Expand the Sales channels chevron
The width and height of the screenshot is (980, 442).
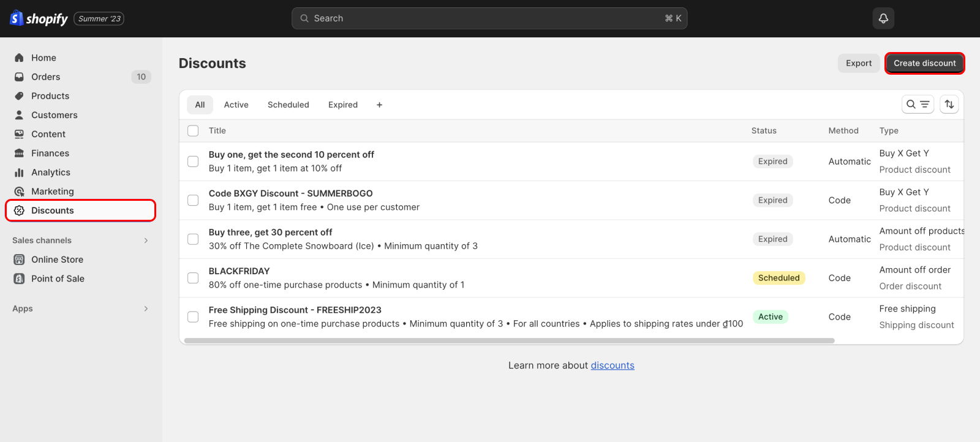coord(146,240)
